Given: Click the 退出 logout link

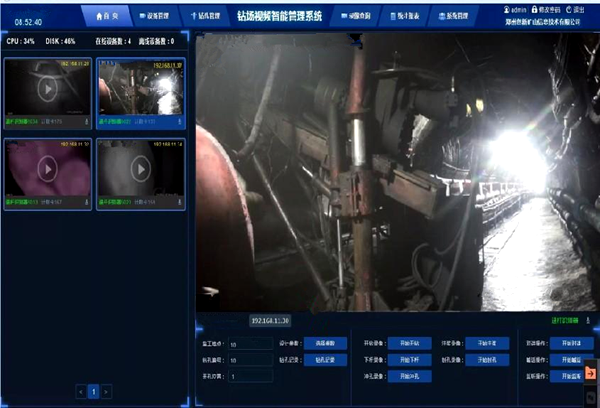Looking at the screenshot, I should (578, 9).
